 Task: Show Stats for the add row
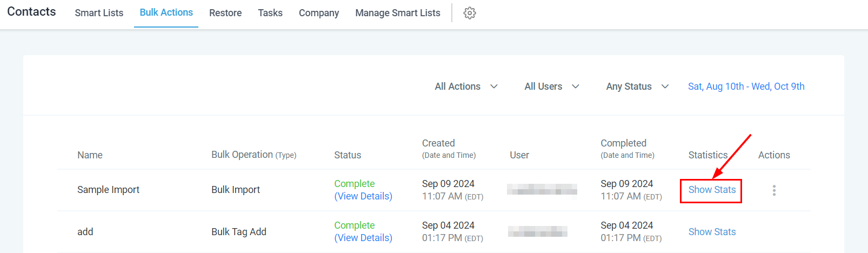[712, 232]
